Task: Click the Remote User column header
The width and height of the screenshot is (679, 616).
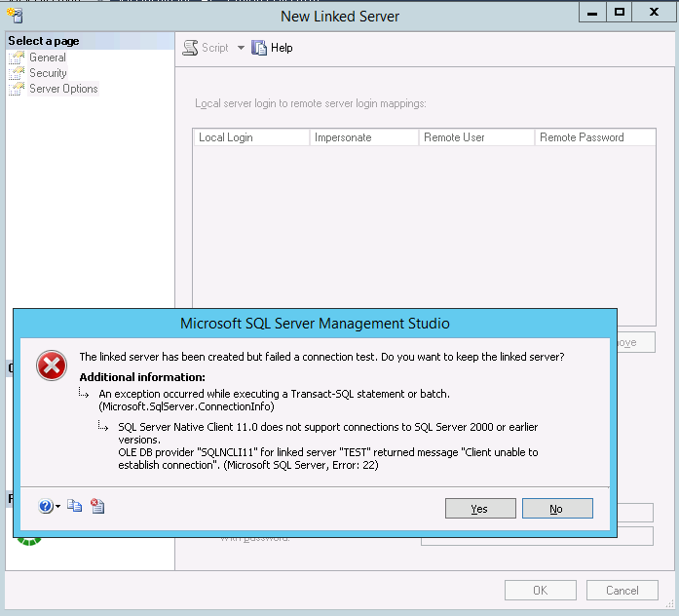Action: coord(476,137)
